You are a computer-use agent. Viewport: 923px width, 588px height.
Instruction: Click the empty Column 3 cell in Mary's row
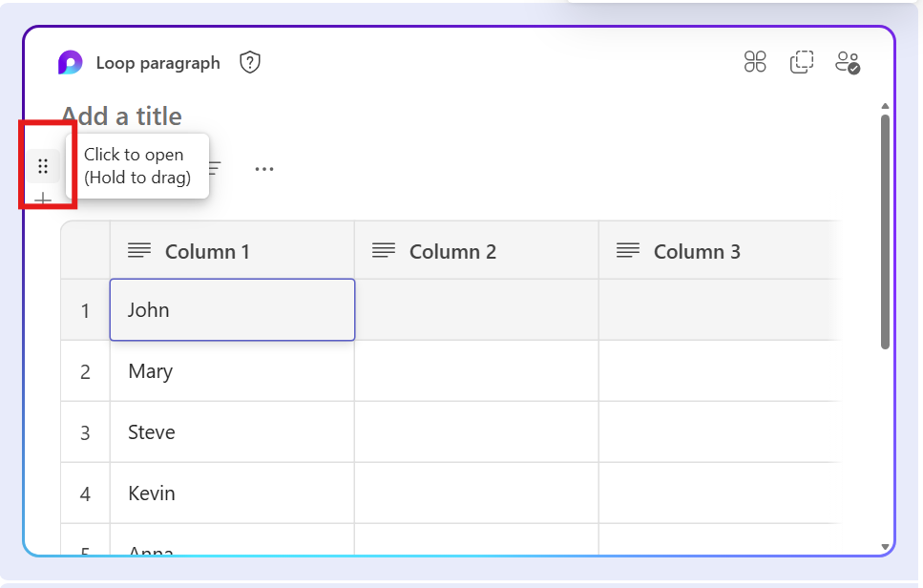[x=720, y=371]
